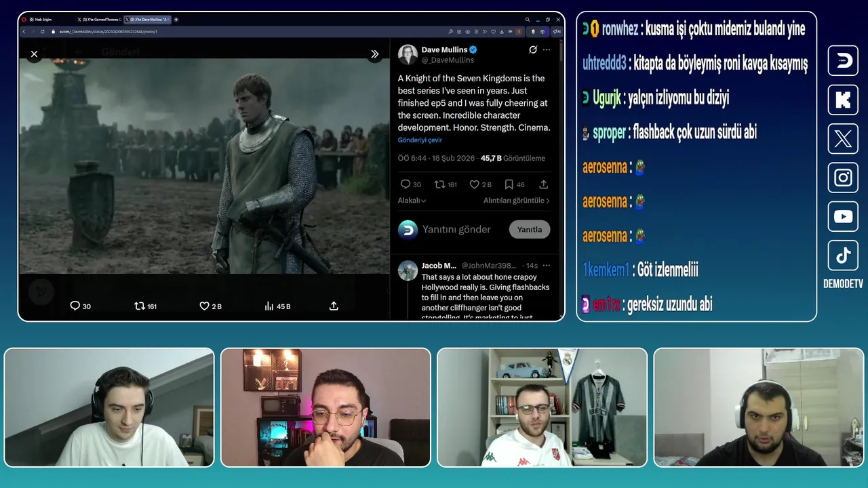The height and width of the screenshot is (488, 868).
Task: Close the photo viewer with the X icon
Action: [34, 54]
